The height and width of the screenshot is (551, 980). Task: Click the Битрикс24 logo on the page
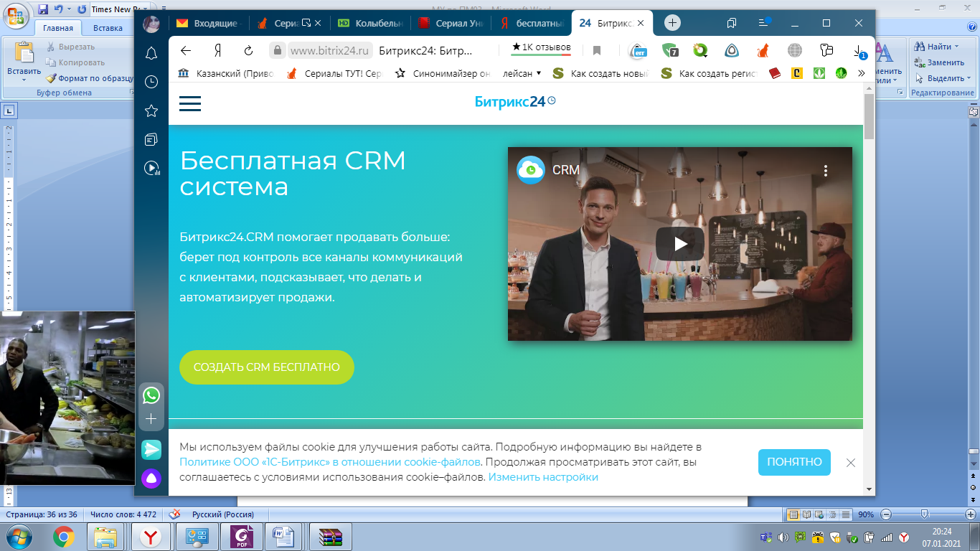(515, 102)
